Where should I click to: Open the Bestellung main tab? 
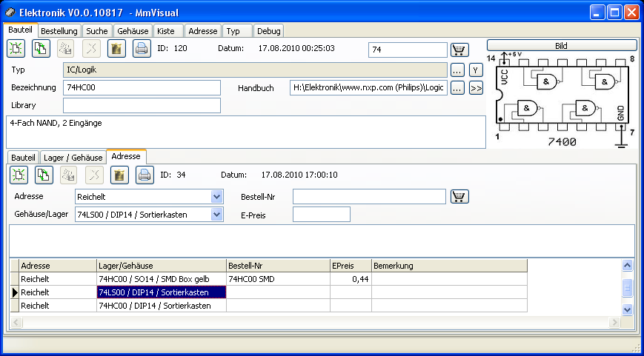(59, 31)
